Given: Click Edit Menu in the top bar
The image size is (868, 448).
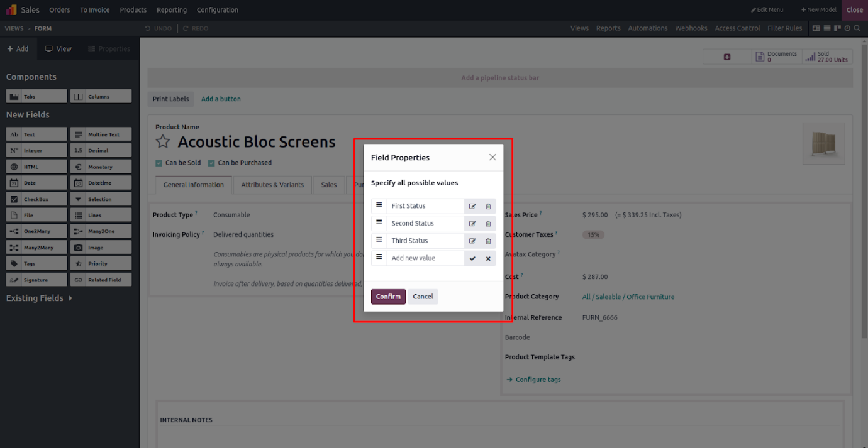Looking at the screenshot, I should (767, 10).
